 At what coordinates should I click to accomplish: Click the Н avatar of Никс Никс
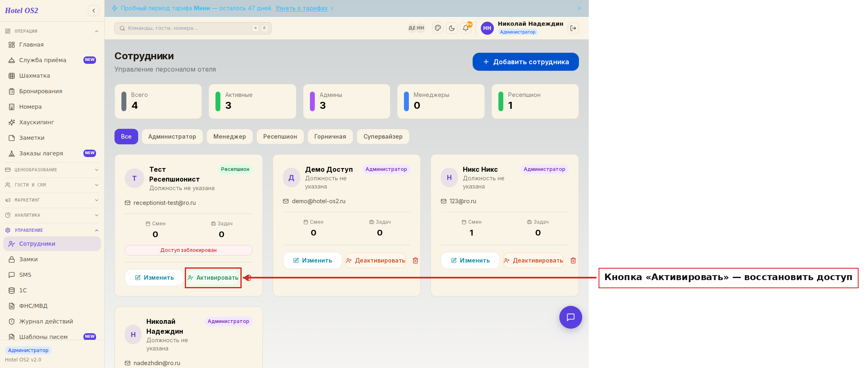[449, 177]
